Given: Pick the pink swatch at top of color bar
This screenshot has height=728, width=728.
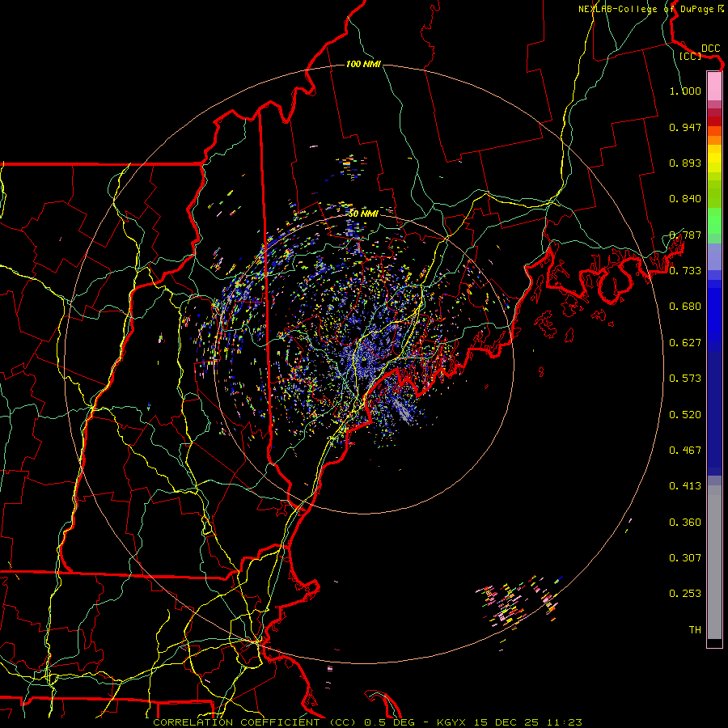Looking at the screenshot, I should click(x=714, y=86).
